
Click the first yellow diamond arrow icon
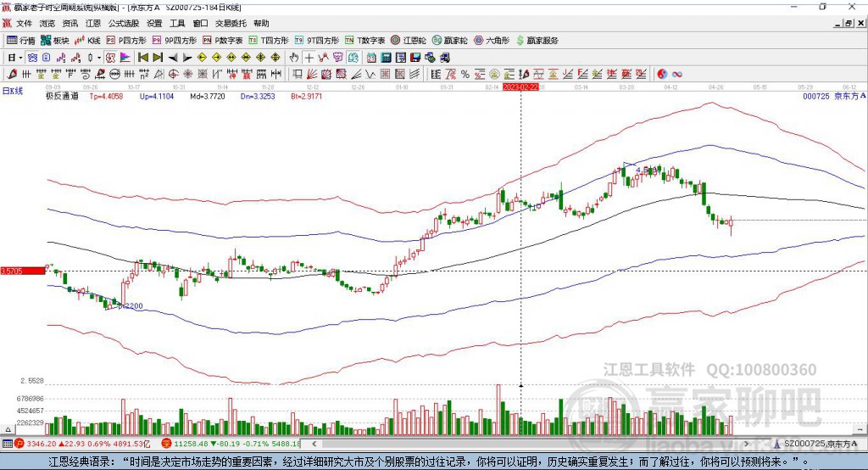(202, 58)
